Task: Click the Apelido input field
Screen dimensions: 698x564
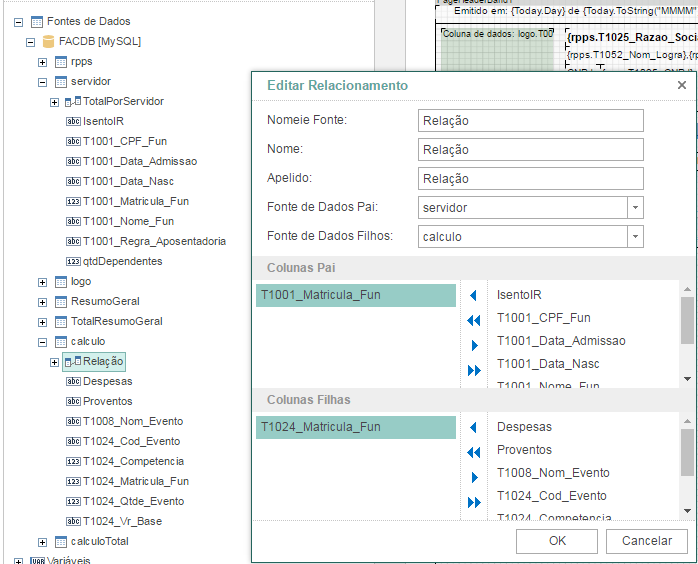Action: coord(531,179)
